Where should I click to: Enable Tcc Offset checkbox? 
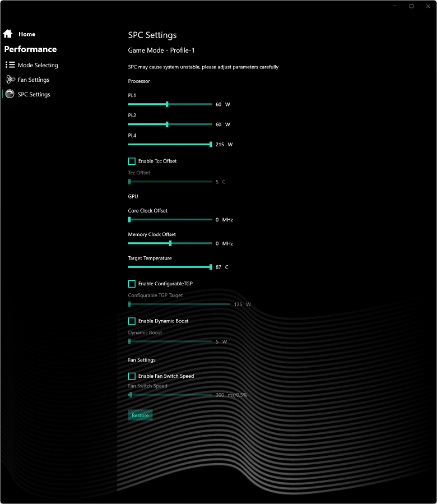(x=132, y=161)
